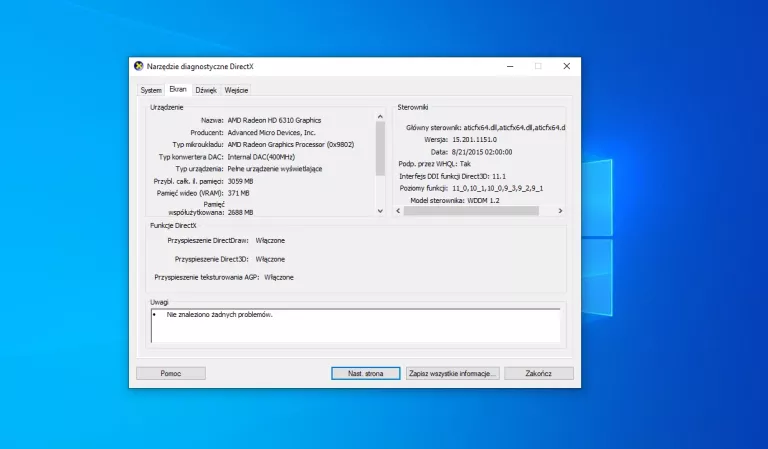
Task: Click the '3059 MB' memory value
Action: [x=240, y=181]
